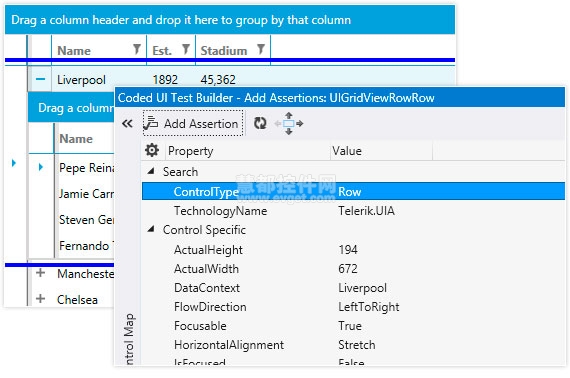This screenshot has height=378, width=570.
Task: Click the Telerik.UIA value
Action: pyautogui.click(x=366, y=211)
